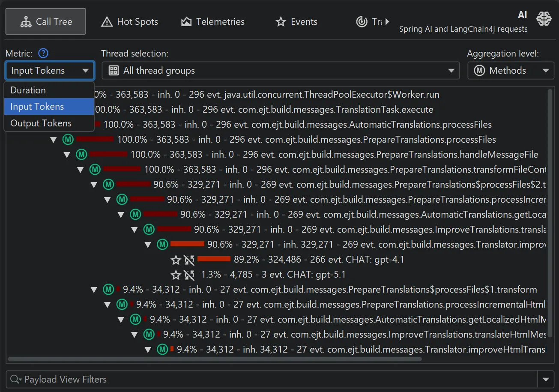This screenshot has width=559, height=392.
Task: Click method icon of Translator.improveHtmlTransl row
Action: [x=162, y=349]
